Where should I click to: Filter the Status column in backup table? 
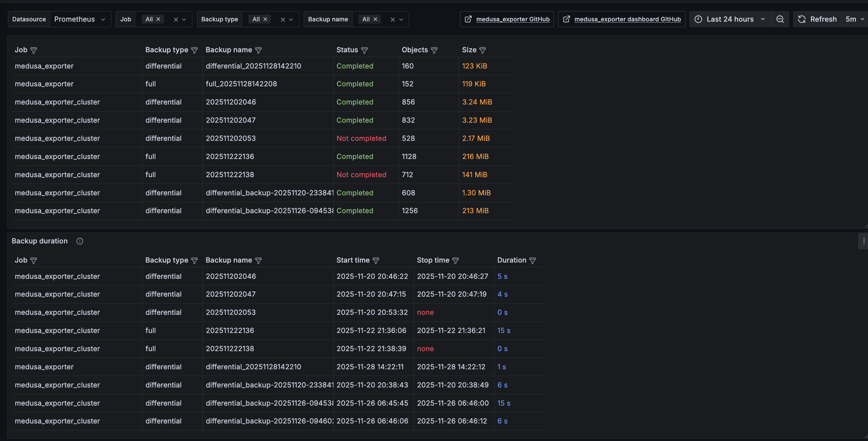click(364, 50)
